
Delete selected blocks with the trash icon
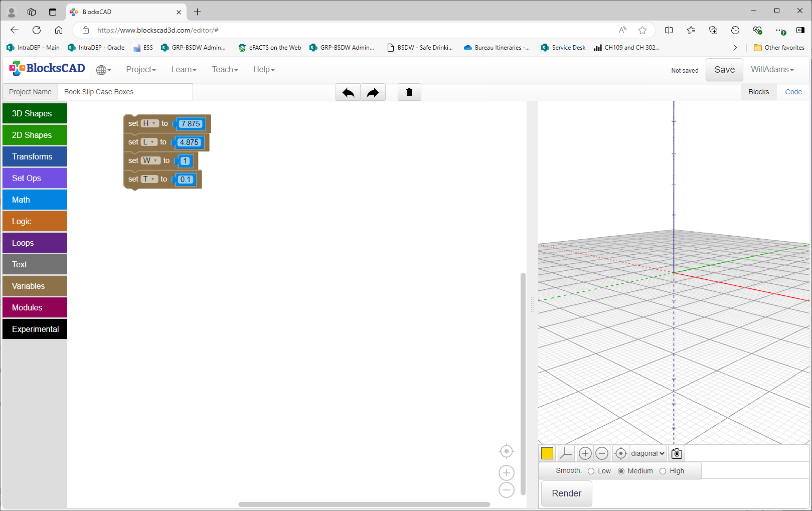(x=409, y=92)
